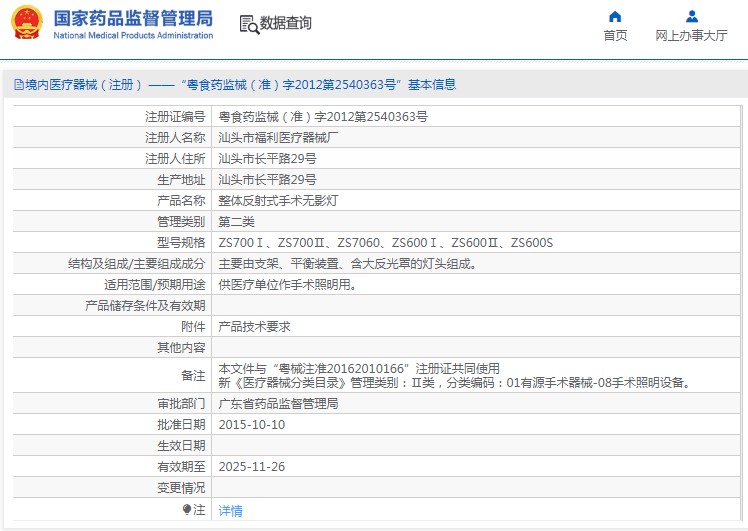Open 数据查询 page
The image size is (748, 531).
(x=285, y=23)
